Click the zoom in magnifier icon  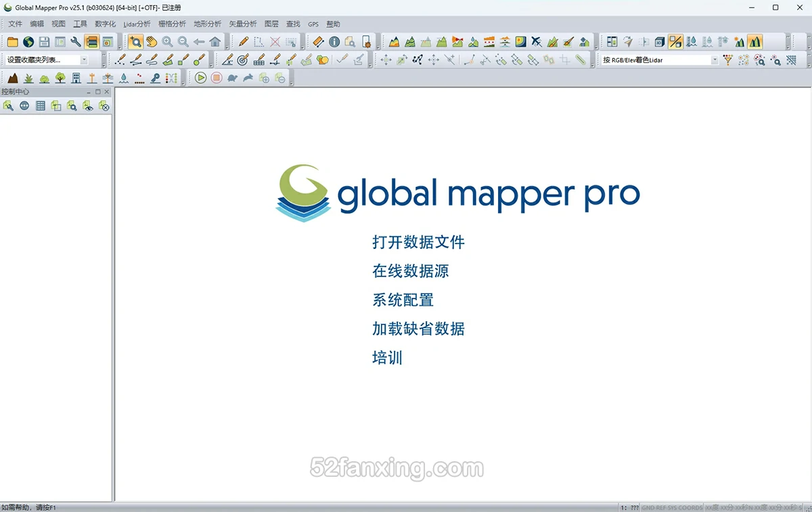167,42
